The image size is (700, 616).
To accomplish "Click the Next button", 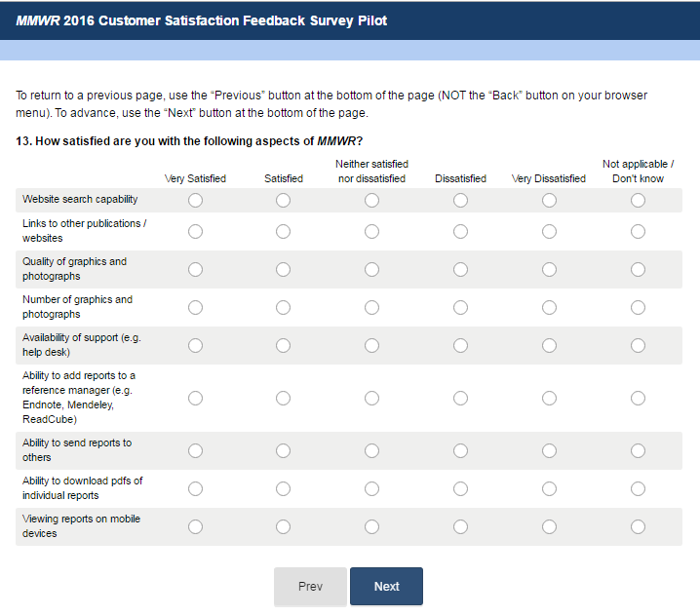I will coord(386,587).
